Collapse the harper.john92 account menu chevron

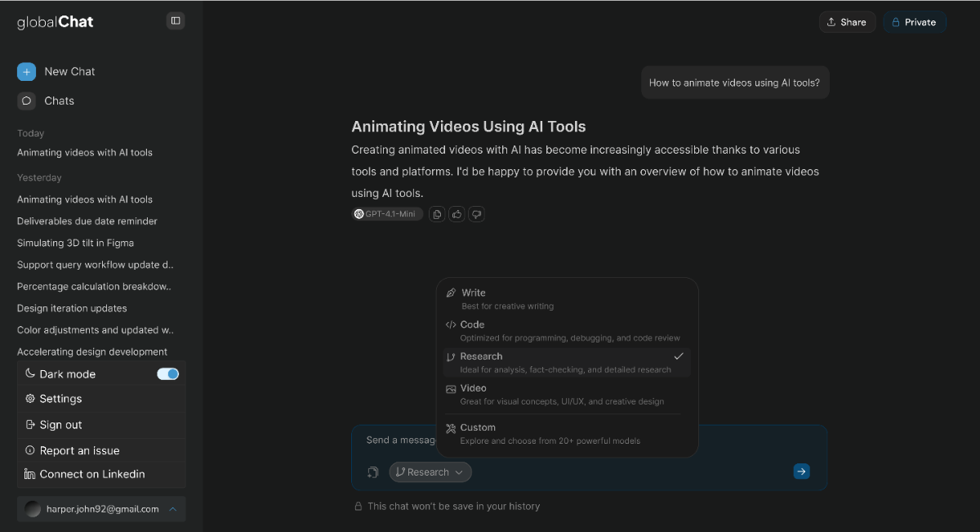click(172, 509)
